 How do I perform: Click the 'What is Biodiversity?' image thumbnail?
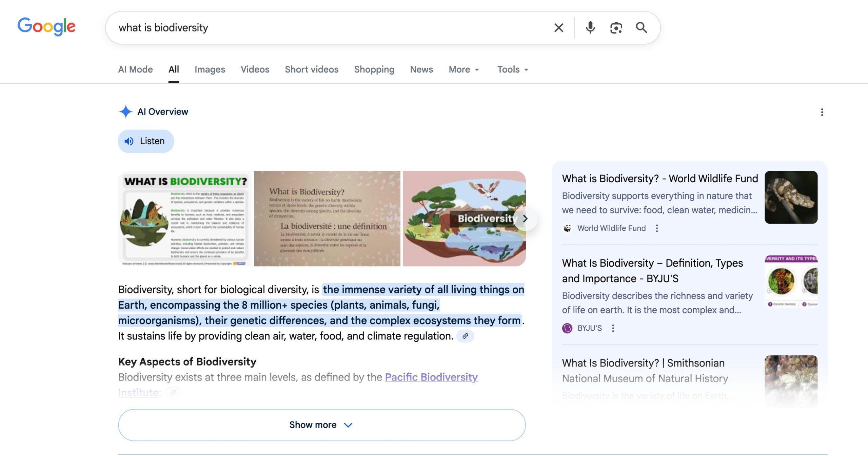pos(185,219)
